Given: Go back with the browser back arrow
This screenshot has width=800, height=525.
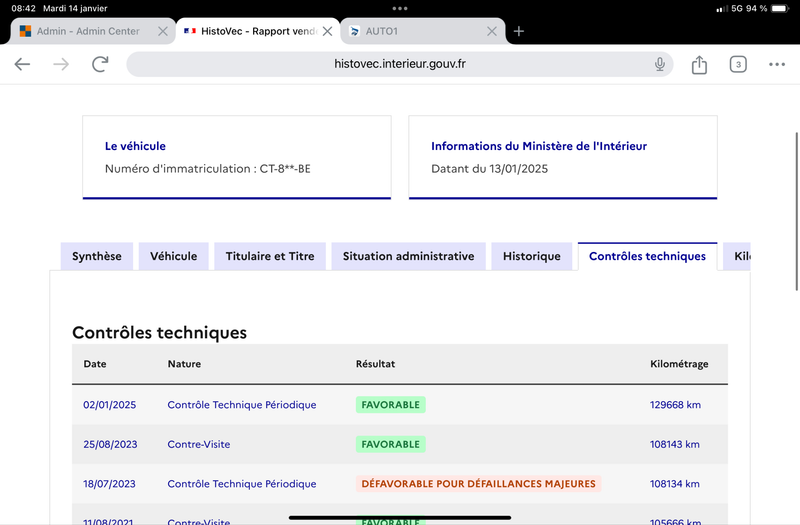Looking at the screenshot, I should click(22, 64).
